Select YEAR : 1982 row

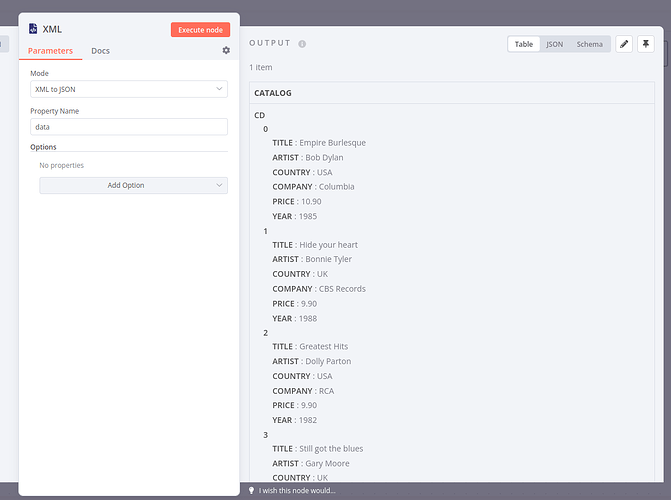[294, 420]
